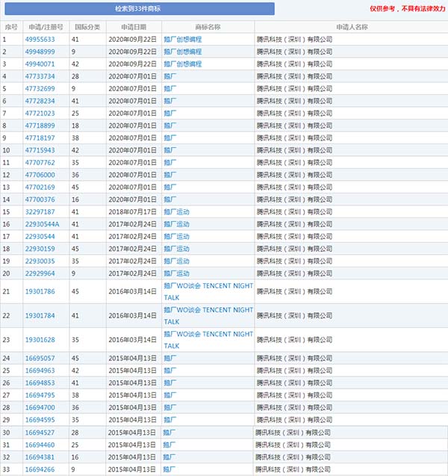The width and height of the screenshot is (448, 476).
Task: Open trademark name link in row 15
Action: [176, 212]
